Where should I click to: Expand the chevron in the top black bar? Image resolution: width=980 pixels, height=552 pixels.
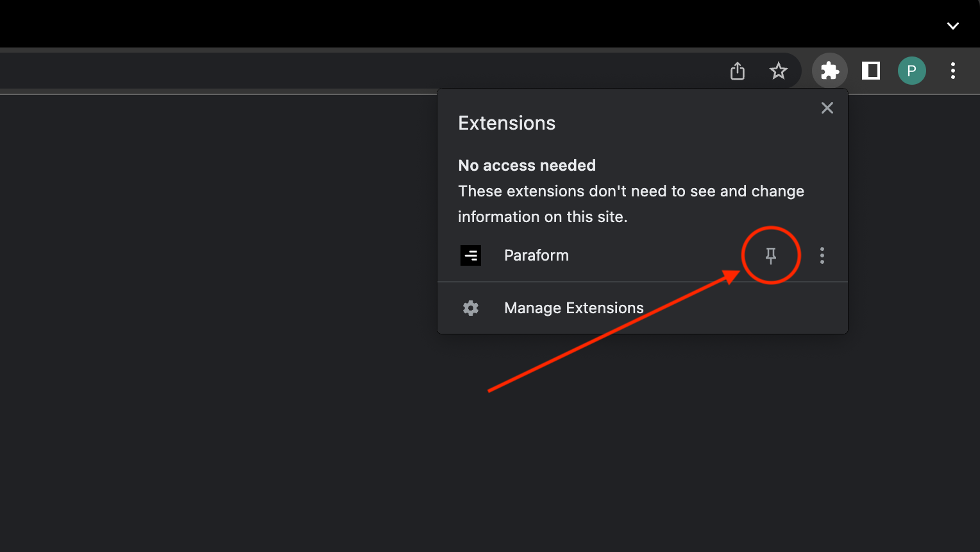(952, 24)
